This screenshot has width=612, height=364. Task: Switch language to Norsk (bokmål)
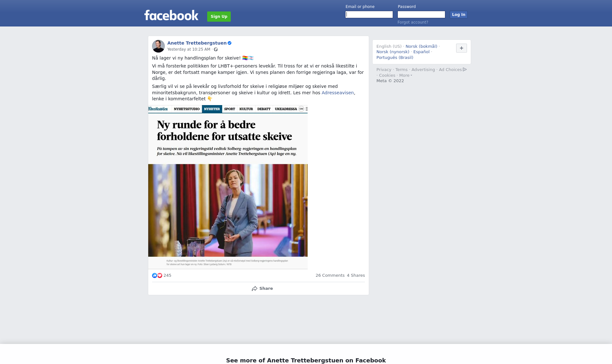[421, 46]
